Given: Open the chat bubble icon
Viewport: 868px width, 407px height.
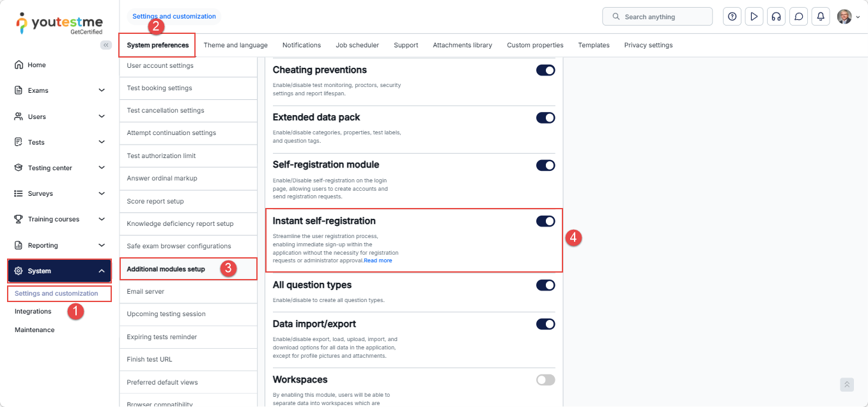Looking at the screenshot, I should point(798,17).
